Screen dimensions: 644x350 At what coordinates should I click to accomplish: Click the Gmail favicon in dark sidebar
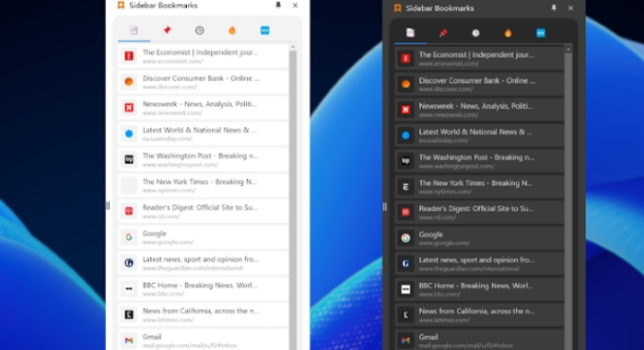pos(405,340)
